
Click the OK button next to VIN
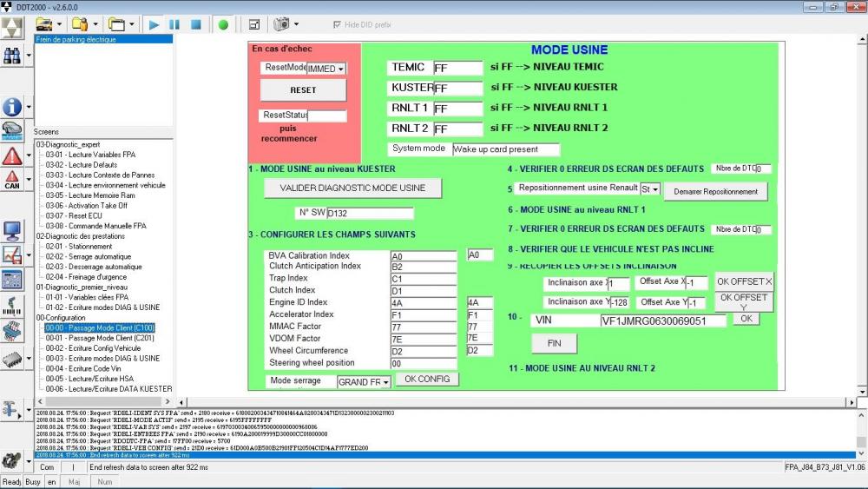(746, 319)
